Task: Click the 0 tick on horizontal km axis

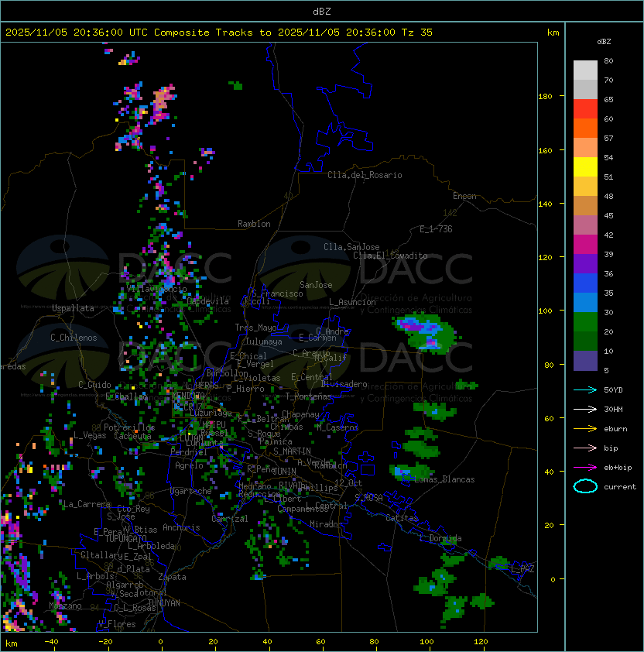Action: click(160, 642)
